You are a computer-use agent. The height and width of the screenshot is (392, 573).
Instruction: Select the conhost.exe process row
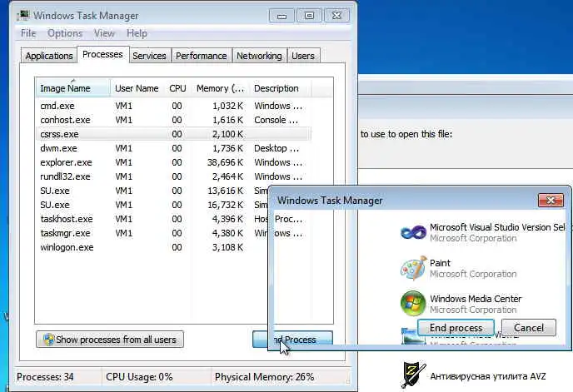tap(173, 120)
